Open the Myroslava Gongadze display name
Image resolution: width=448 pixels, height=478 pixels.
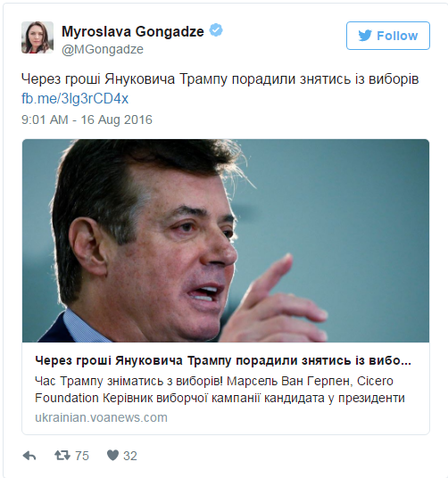(x=133, y=31)
